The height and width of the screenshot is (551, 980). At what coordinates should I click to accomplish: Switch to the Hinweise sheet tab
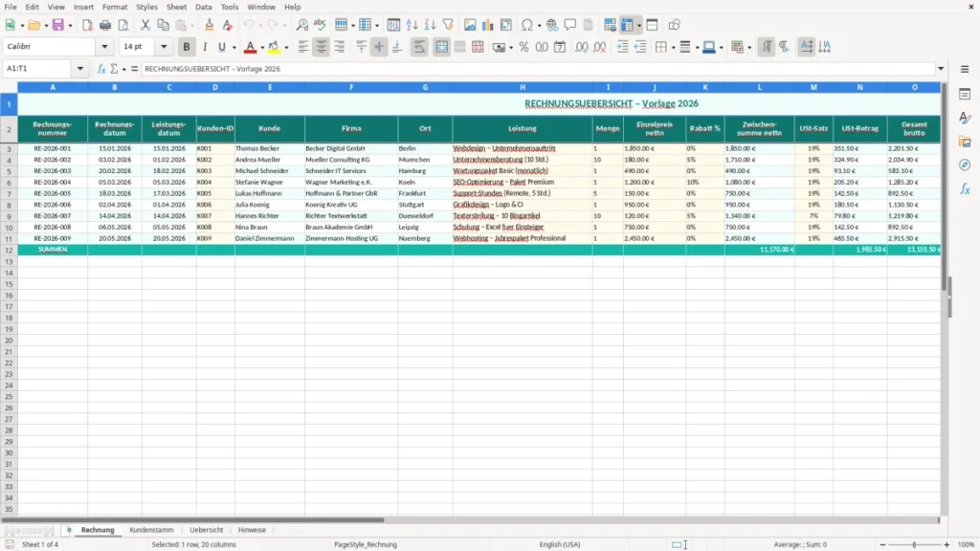pos(252,530)
